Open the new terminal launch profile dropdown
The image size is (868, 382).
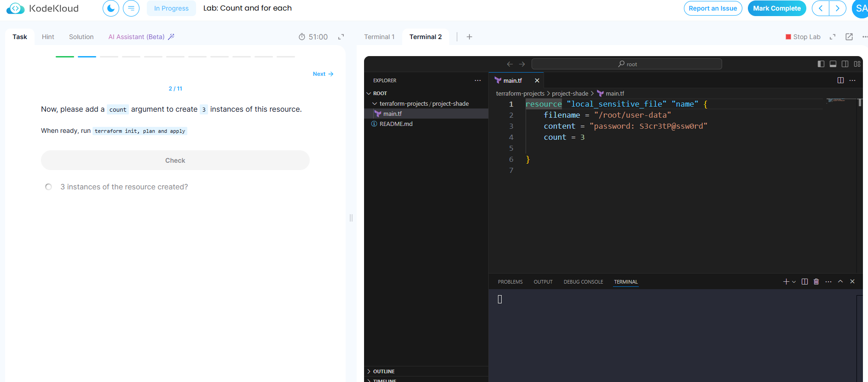(794, 282)
